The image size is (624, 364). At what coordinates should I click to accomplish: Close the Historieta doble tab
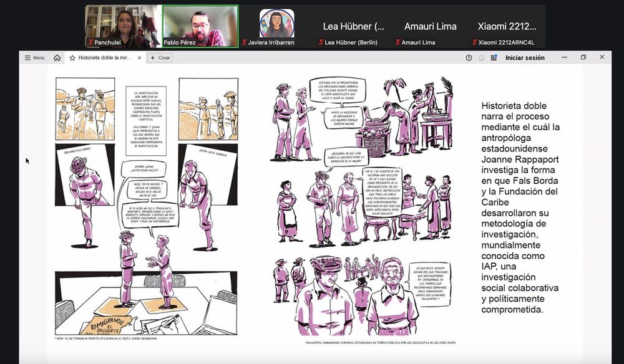tap(139, 57)
